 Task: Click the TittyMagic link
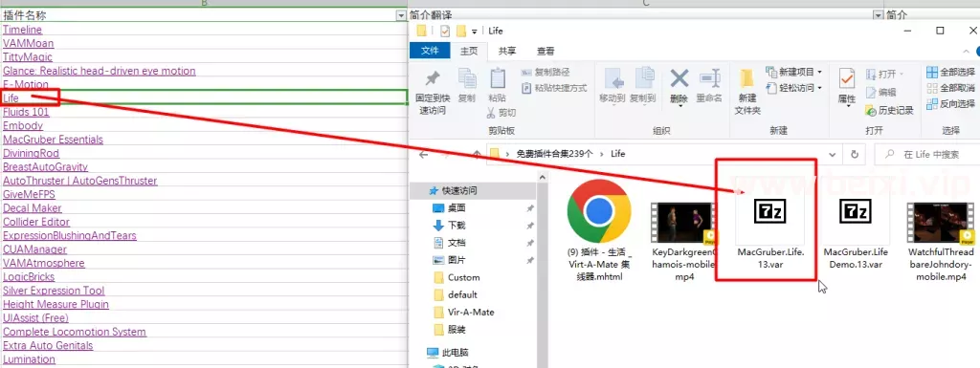click(x=28, y=56)
